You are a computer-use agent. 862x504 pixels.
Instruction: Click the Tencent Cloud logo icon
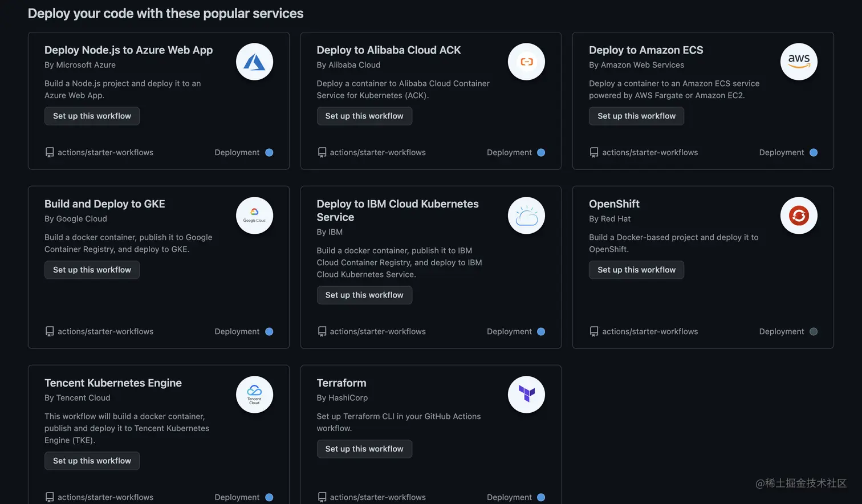254,395
